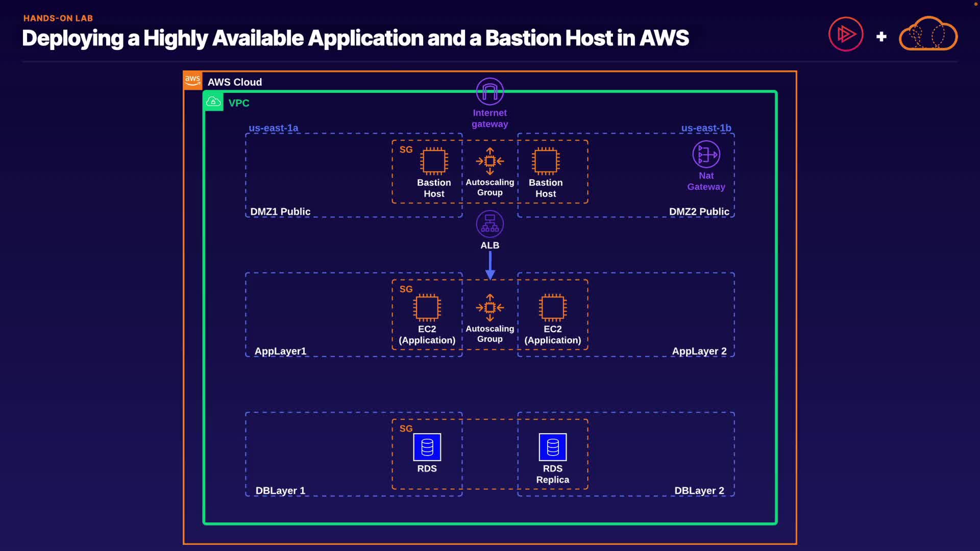Click the green VPC cloud icon
This screenshot has width=980, height=551.
(213, 102)
